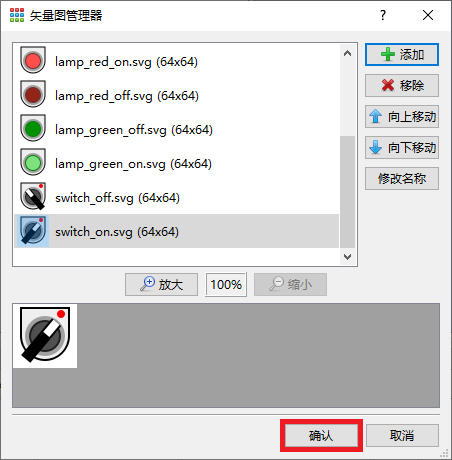Viewport: 452px width, 460px height.
Task: Click 修改名称 to rename the item
Action: [402, 178]
